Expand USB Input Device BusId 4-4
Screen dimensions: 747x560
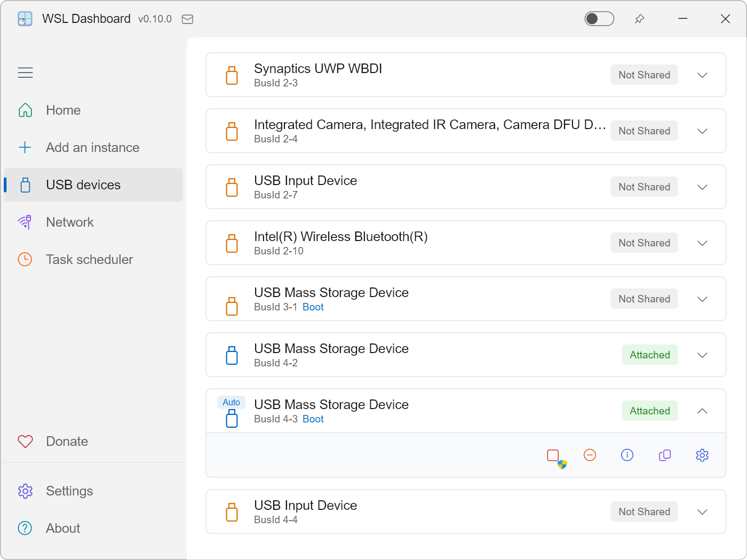[702, 512]
